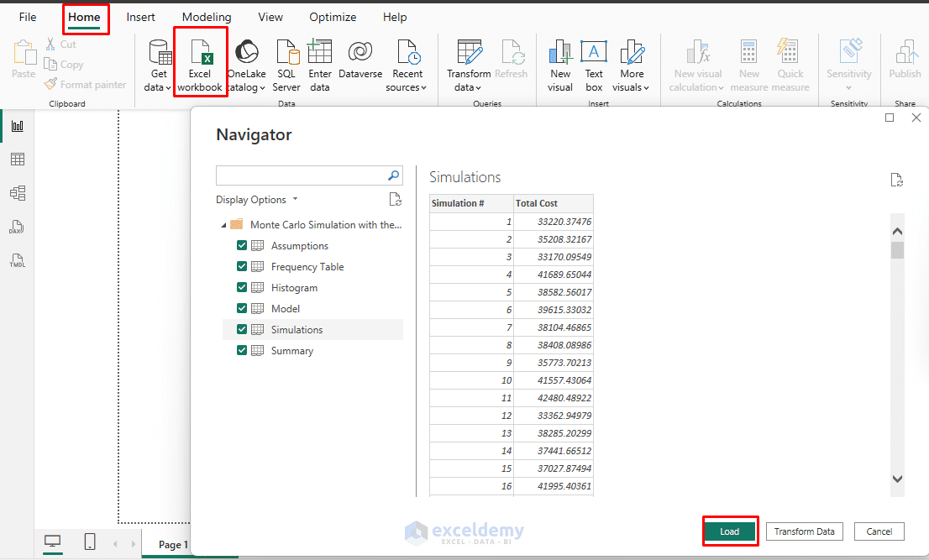
Task: Click the value 41689.65044 cell
Action: coord(554,275)
